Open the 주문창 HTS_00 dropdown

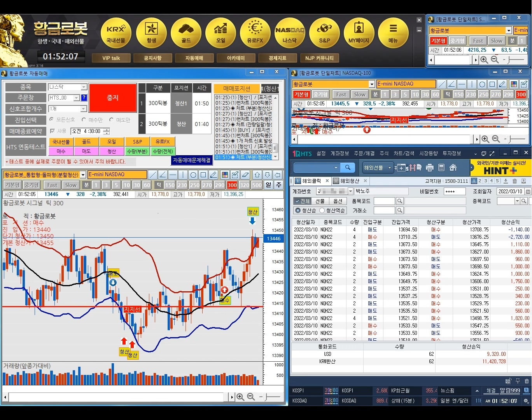(77, 98)
